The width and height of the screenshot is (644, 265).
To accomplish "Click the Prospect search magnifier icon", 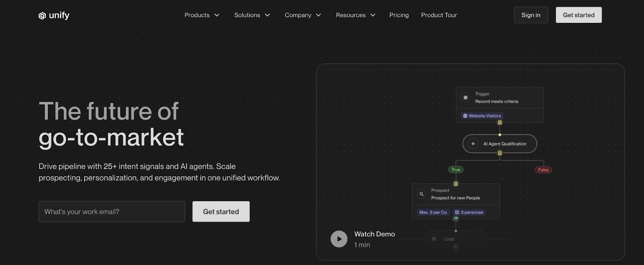I will [x=421, y=194].
